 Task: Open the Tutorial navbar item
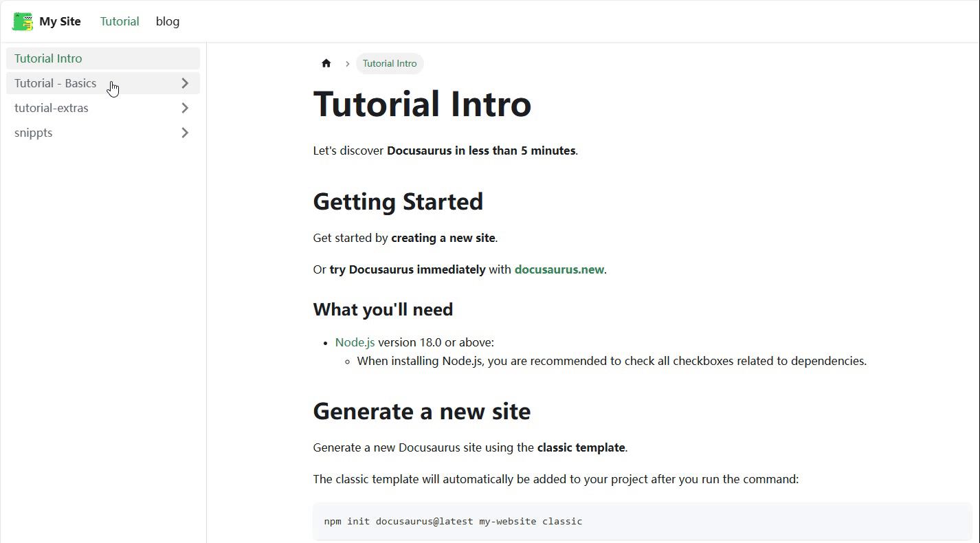120,21
